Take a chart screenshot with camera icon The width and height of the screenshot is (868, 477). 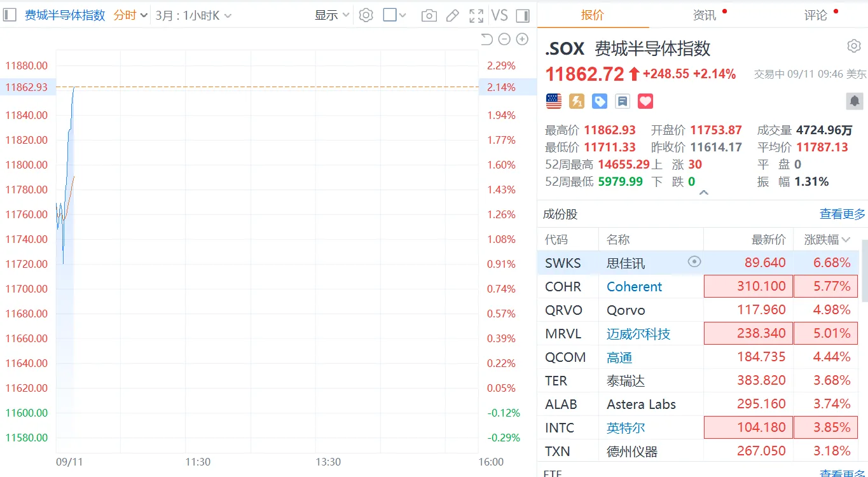[429, 15]
